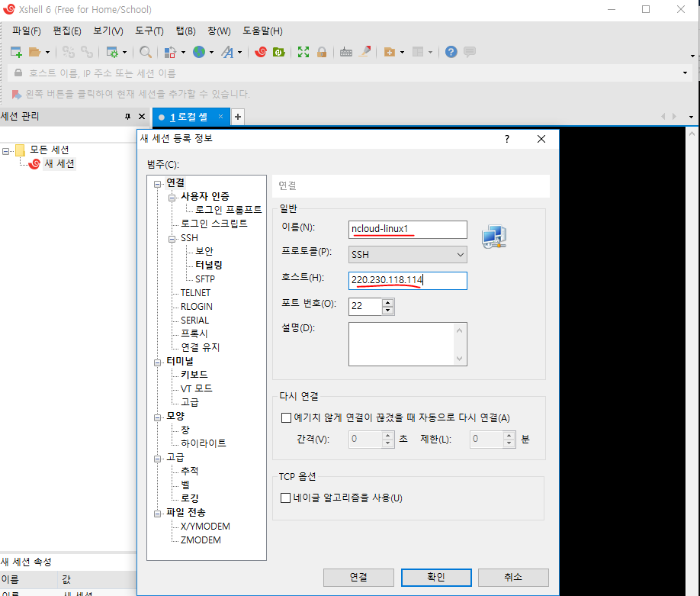Pin the session manager panel
The image size is (700, 596).
pos(127,117)
